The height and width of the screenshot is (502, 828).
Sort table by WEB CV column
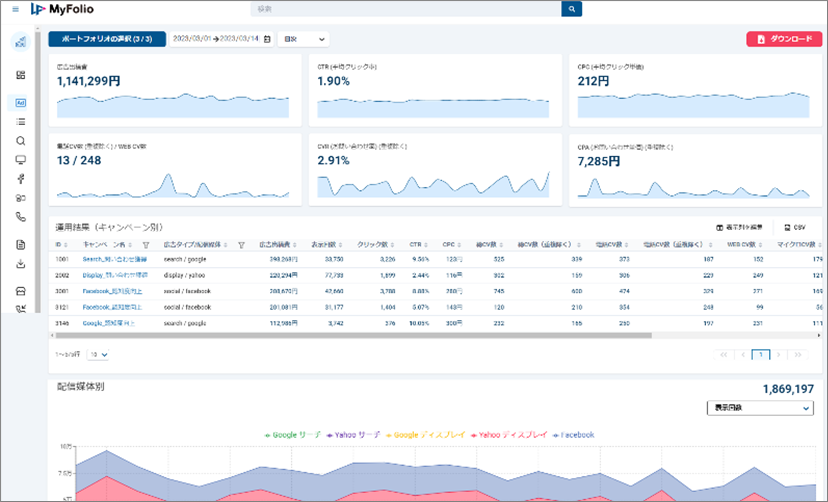745,244
